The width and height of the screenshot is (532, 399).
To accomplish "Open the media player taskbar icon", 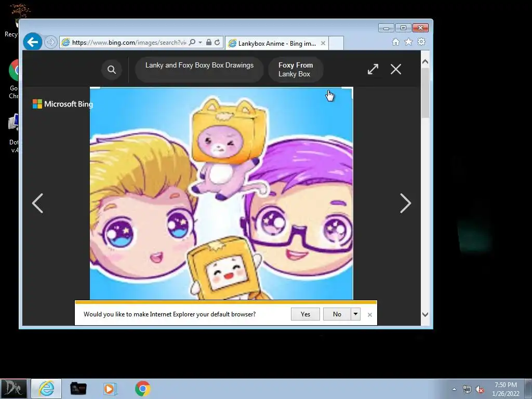I will (x=109, y=389).
